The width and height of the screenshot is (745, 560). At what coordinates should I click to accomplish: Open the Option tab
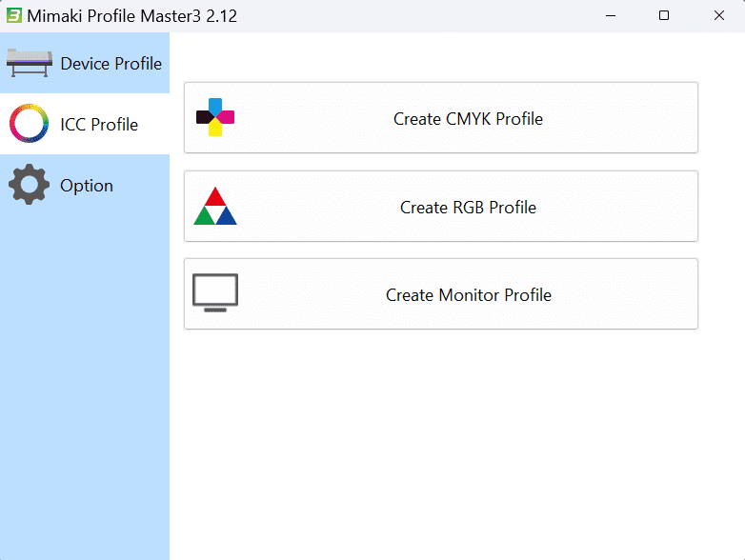coord(85,185)
